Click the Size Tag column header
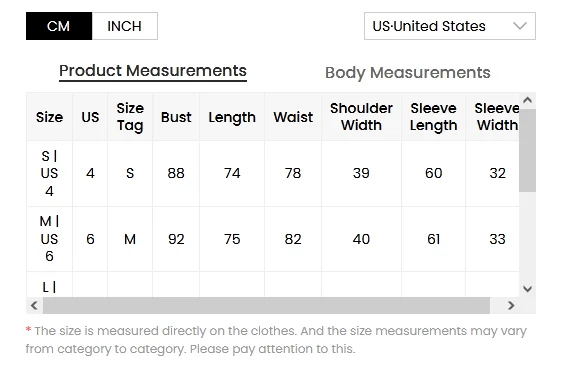 130,117
